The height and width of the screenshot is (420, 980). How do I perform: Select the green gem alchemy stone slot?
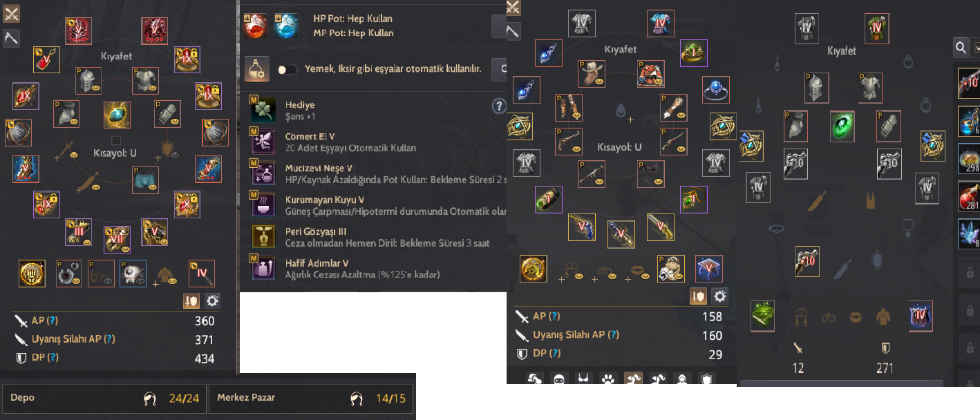point(842,126)
